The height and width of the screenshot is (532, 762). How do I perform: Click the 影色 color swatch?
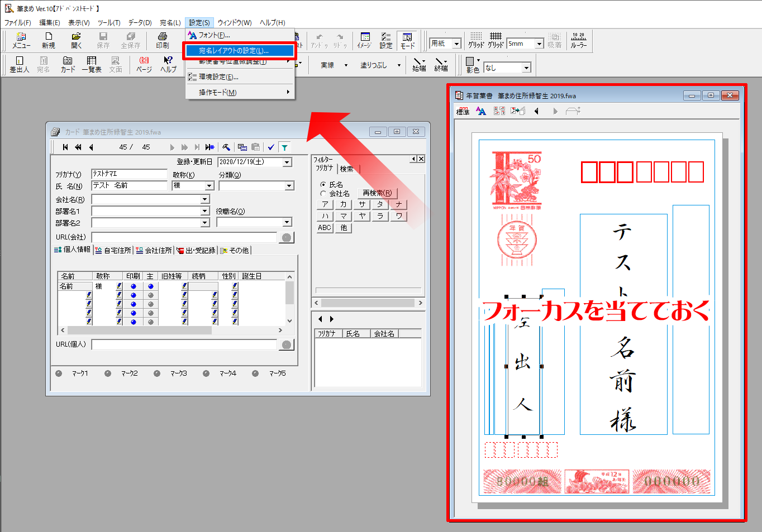tap(470, 61)
